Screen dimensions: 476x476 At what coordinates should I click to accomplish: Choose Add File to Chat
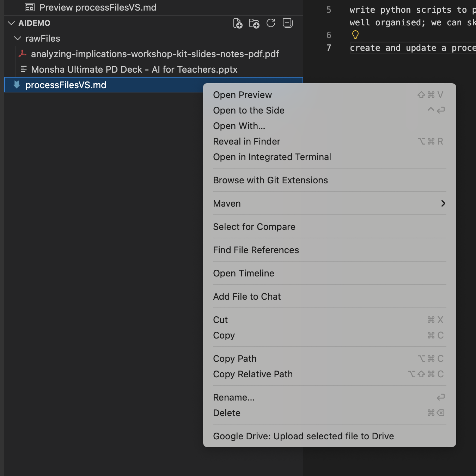(x=247, y=297)
